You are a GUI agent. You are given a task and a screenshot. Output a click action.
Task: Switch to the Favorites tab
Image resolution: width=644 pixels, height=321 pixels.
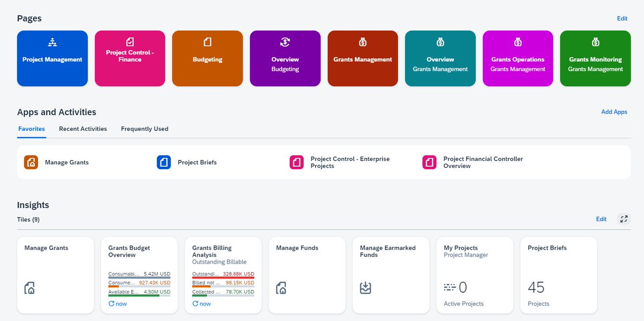pos(32,129)
